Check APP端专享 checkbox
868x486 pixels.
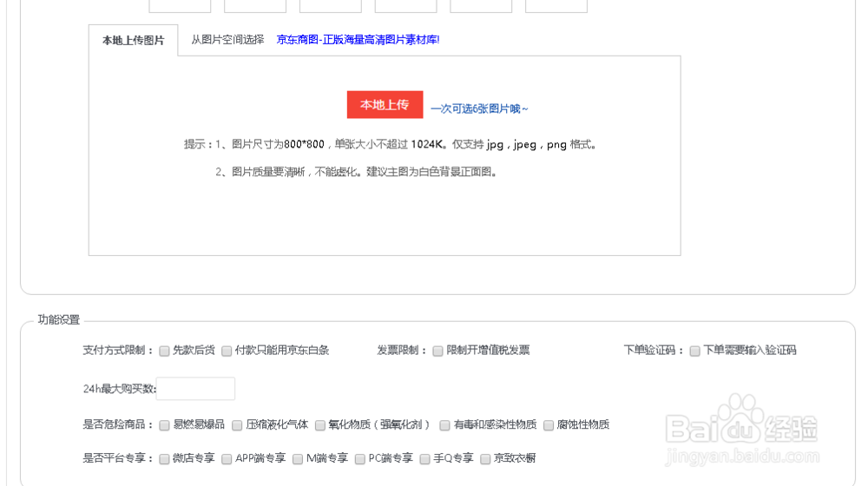[x=227, y=459]
